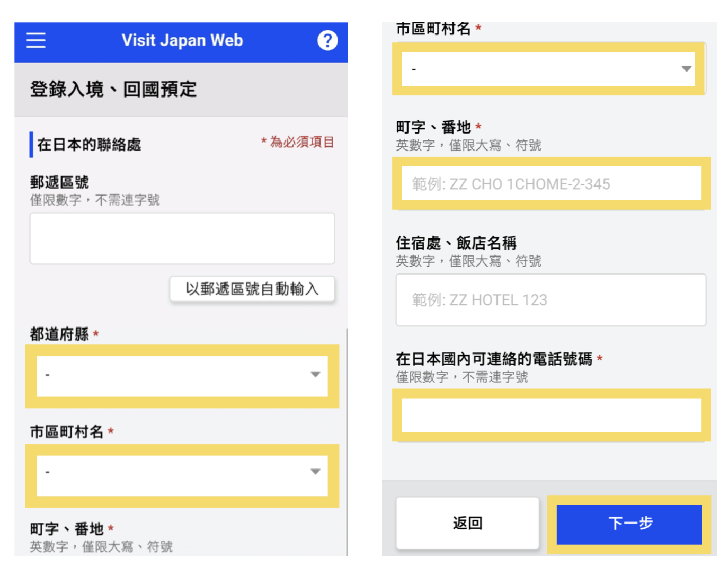Focus the field with ZZ CHO 1CHOME-2-345 placeholder
Screen dimensions: 728x566
551,184
